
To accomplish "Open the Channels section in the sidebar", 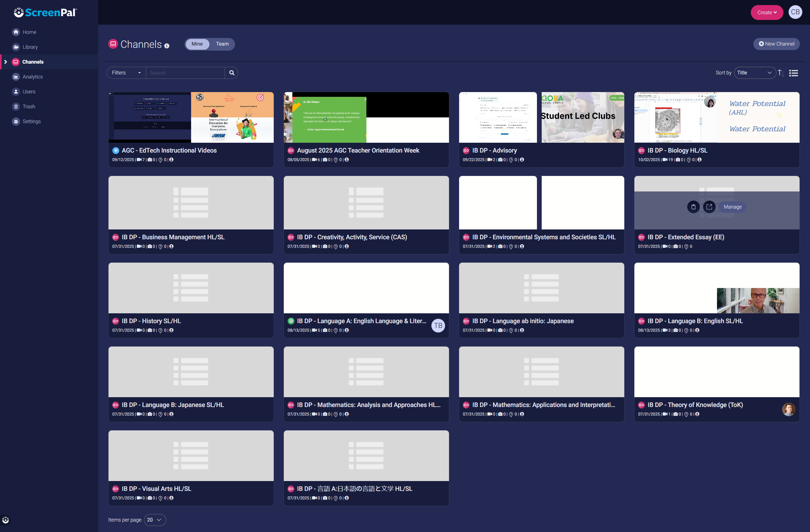I will (x=33, y=62).
